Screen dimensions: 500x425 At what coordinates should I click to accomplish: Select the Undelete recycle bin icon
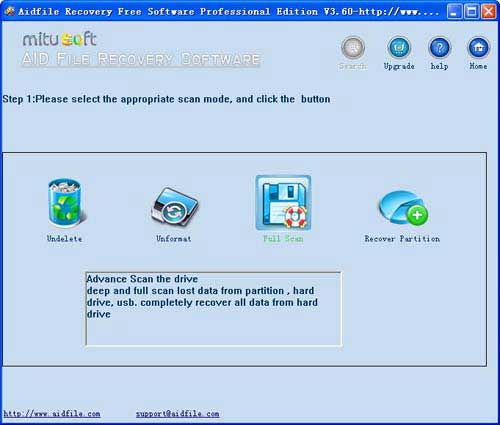(x=66, y=204)
